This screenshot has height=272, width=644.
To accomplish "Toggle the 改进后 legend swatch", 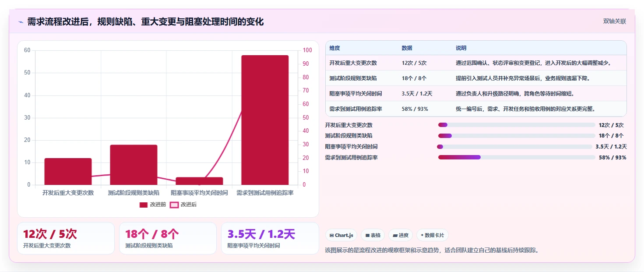I will click(x=174, y=205).
